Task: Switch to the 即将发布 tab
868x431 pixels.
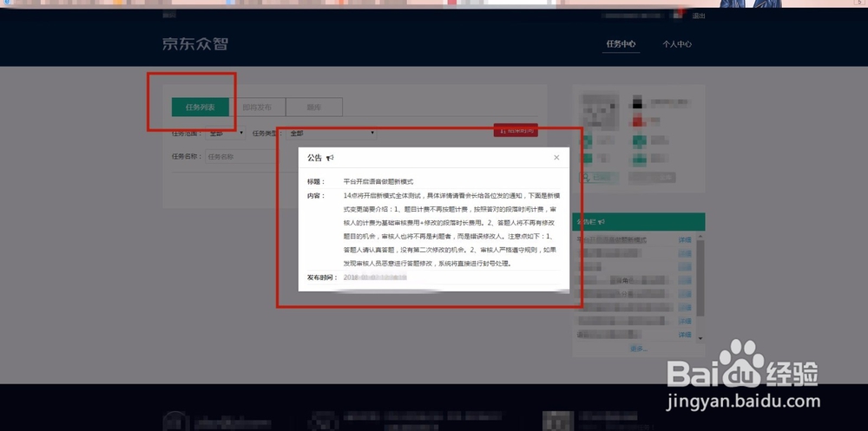Action: tap(258, 108)
